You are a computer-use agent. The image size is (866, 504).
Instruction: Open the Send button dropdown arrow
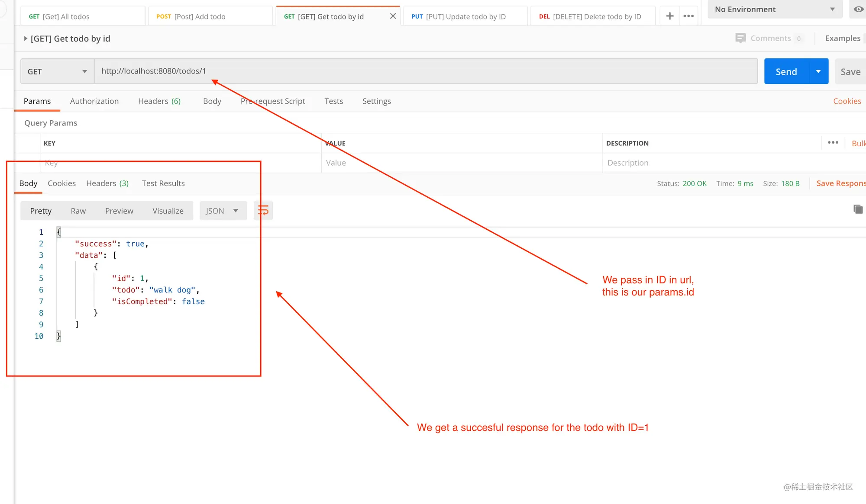(x=818, y=71)
